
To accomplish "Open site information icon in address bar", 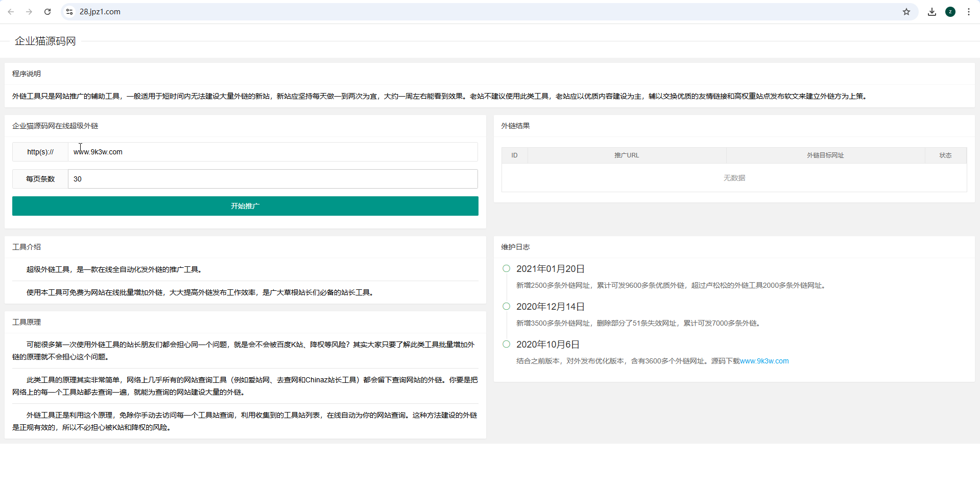I will click(x=69, y=12).
